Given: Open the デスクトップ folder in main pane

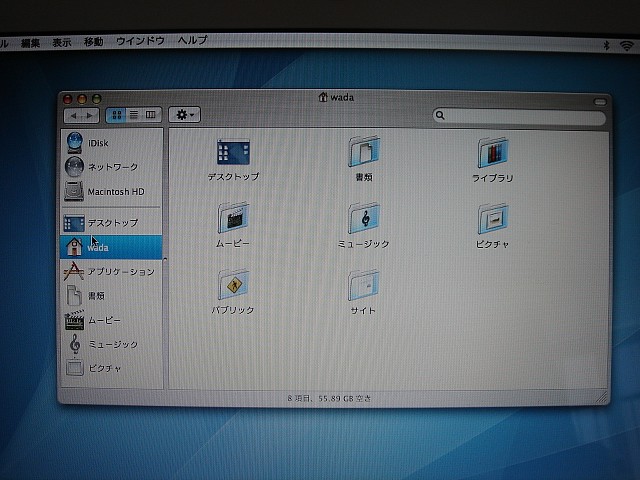Looking at the screenshot, I should [233, 153].
